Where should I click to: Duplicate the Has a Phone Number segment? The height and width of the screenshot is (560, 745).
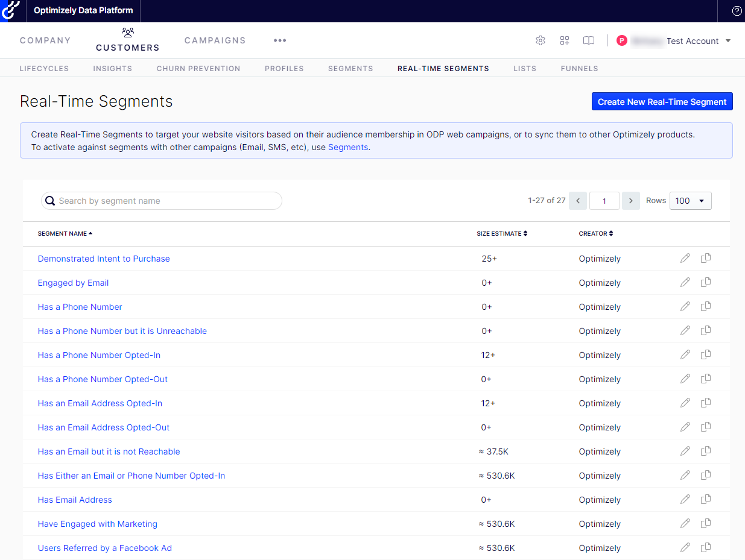tap(706, 307)
